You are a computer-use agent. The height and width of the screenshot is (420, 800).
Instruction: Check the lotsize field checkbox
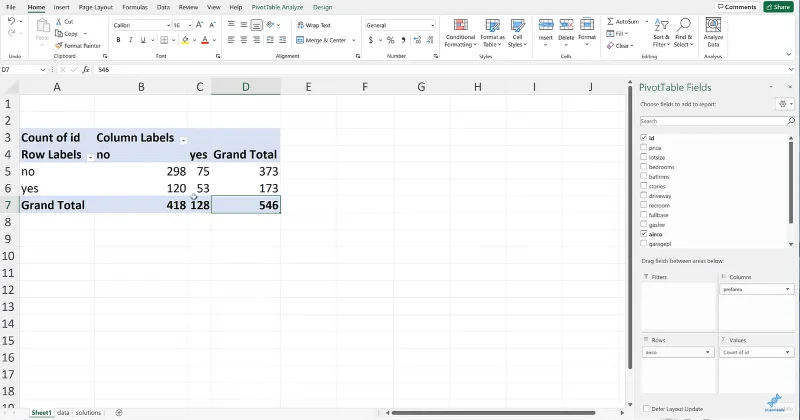(x=643, y=157)
